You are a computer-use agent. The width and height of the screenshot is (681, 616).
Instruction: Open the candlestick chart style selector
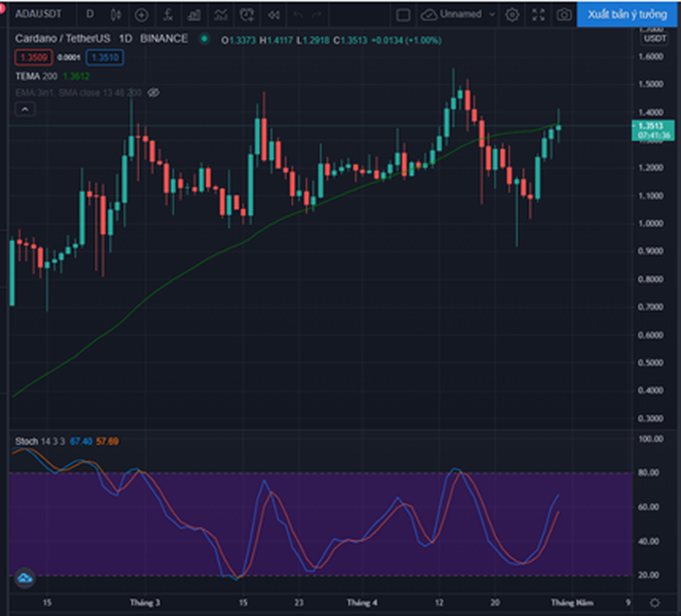coord(116,14)
